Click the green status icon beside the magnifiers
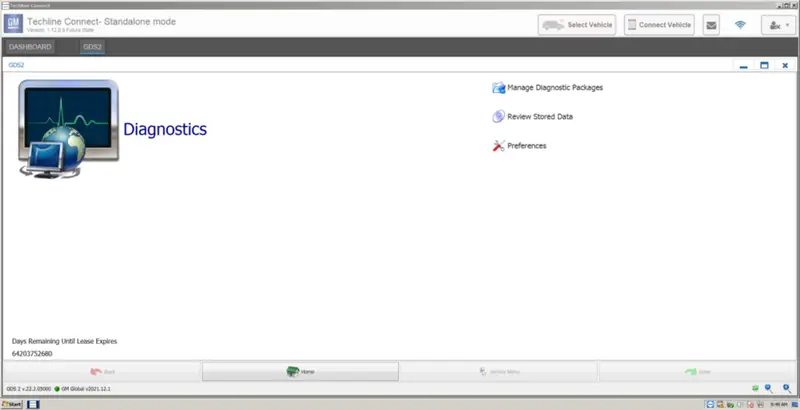Image resolution: width=800 pixels, height=410 pixels. pos(755,389)
